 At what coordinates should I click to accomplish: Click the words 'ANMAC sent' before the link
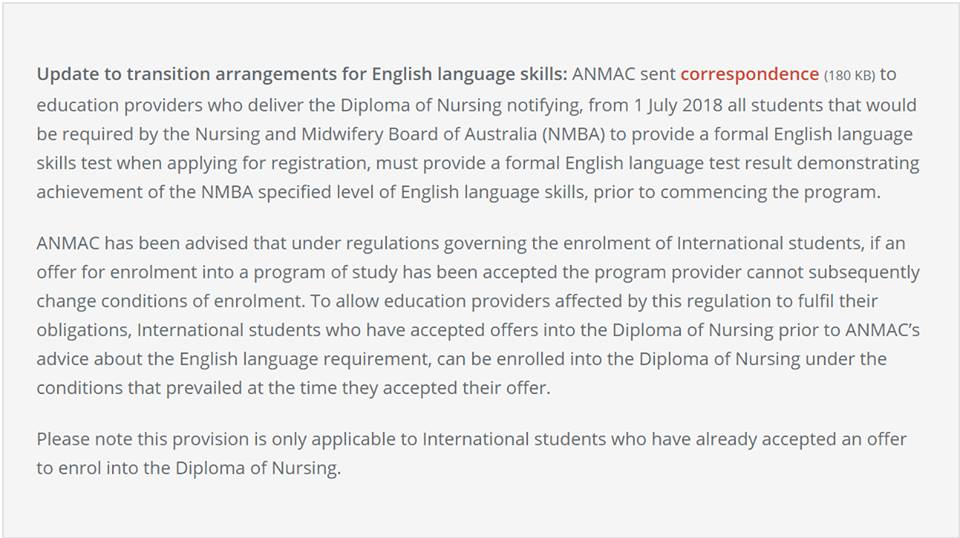pos(623,74)
